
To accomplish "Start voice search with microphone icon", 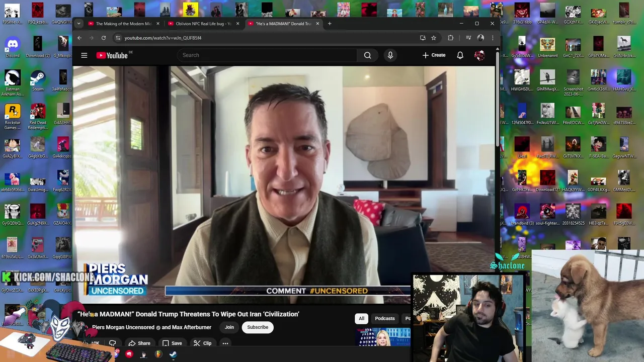I will coord(390,55).
